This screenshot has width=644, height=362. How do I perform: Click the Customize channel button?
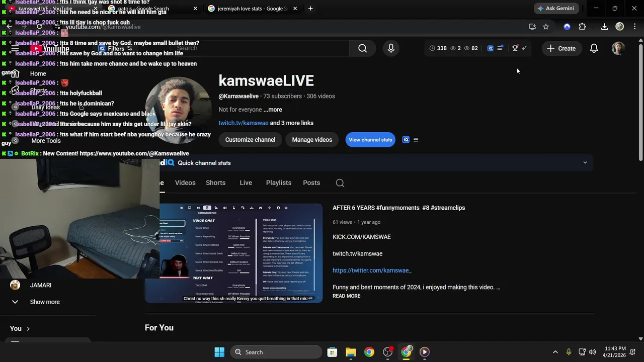click(250, 140)
